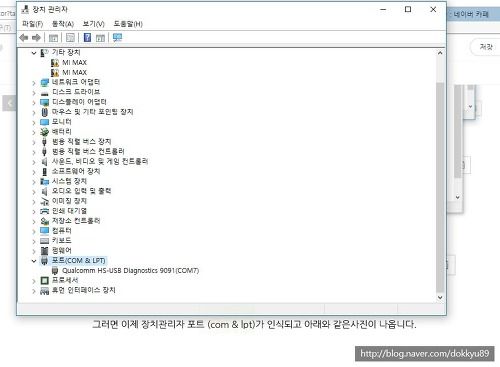Click the 시스템 장치 icon
Viewport: 500px width, 367px height.
click(44, 181)
